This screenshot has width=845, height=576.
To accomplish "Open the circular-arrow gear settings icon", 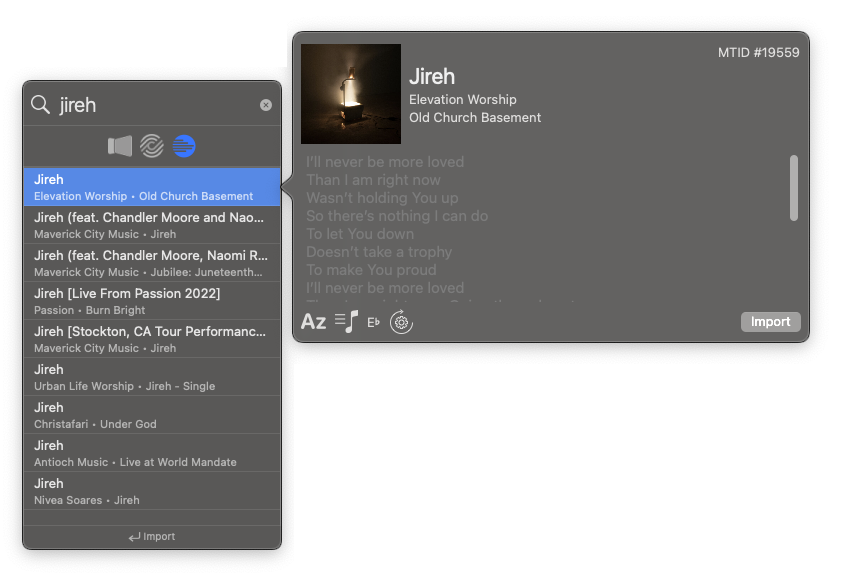I will click(x=401, y=322).
